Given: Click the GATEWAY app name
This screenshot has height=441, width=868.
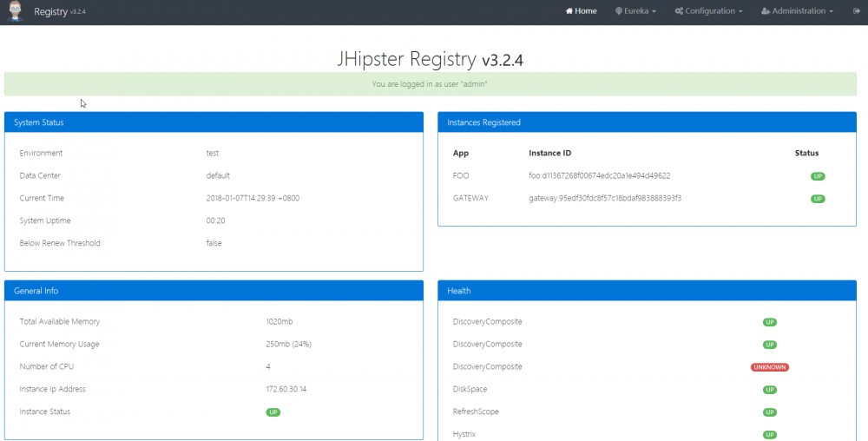Looking at the screenshot, I should (470, 198).
